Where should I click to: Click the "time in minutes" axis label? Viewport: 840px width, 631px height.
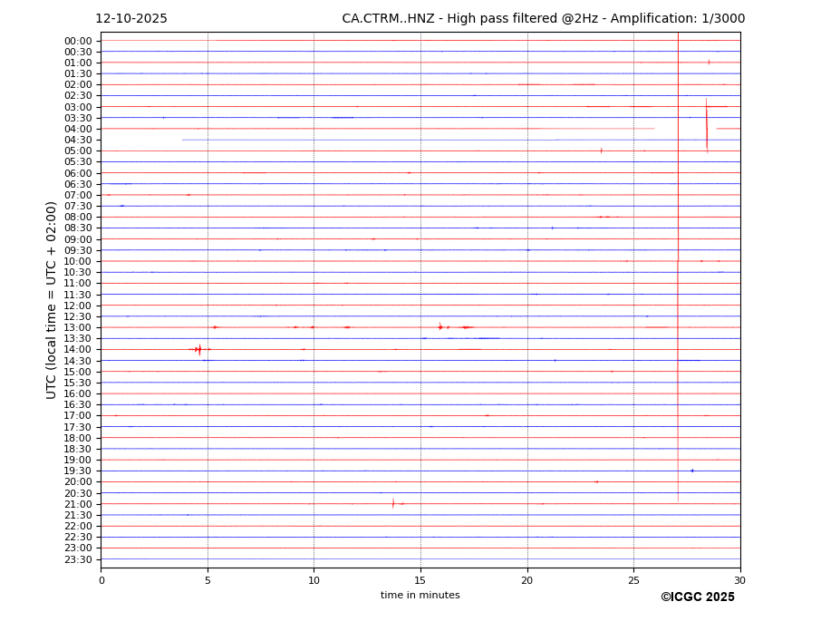pyautogui.click(x=420, y=595)
